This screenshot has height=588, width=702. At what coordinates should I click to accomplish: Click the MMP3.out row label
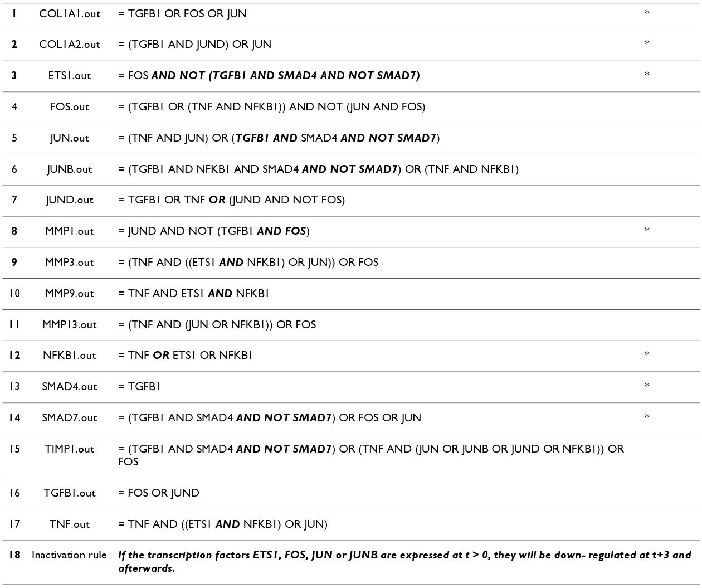coord(70,263)
